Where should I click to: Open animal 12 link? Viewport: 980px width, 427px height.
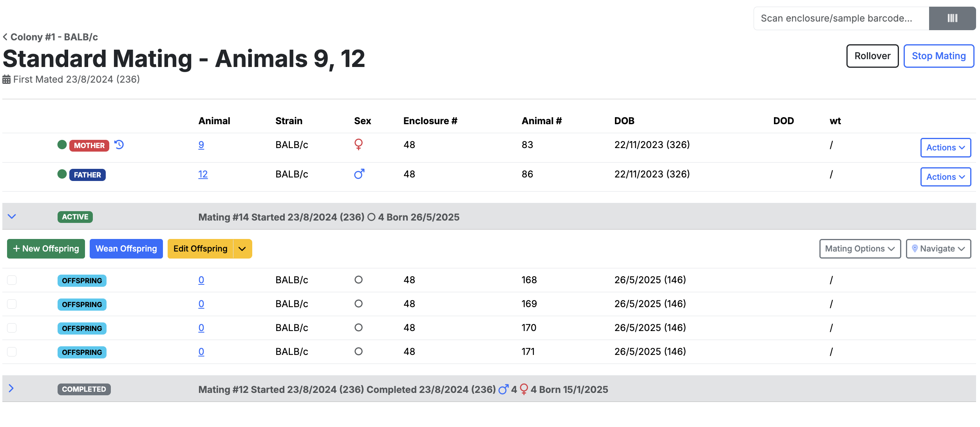(203, 174)
